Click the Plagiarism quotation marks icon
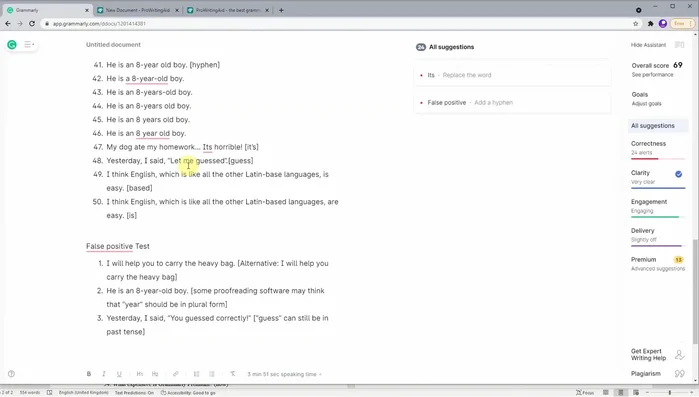This screenshot has width=699, height=397. coord(679,374)
